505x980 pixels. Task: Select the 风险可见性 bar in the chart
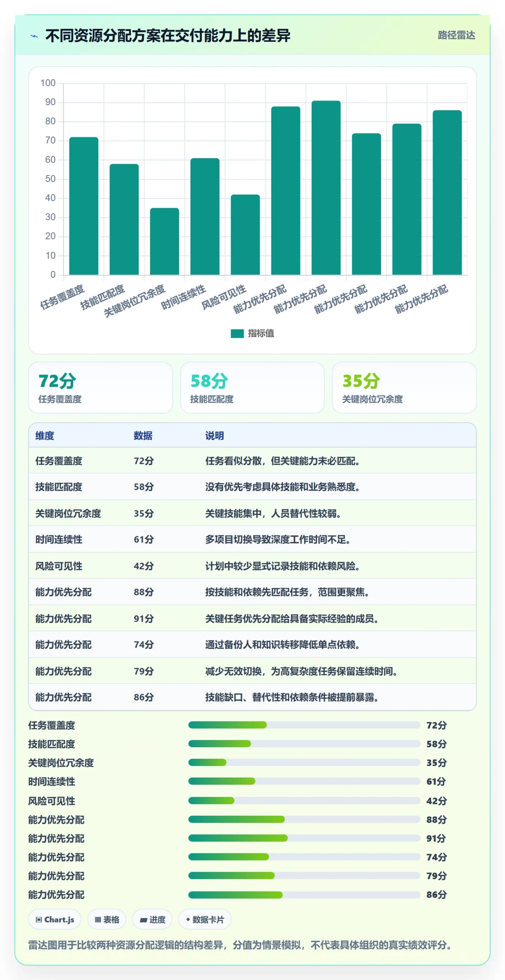click(245, 235)
